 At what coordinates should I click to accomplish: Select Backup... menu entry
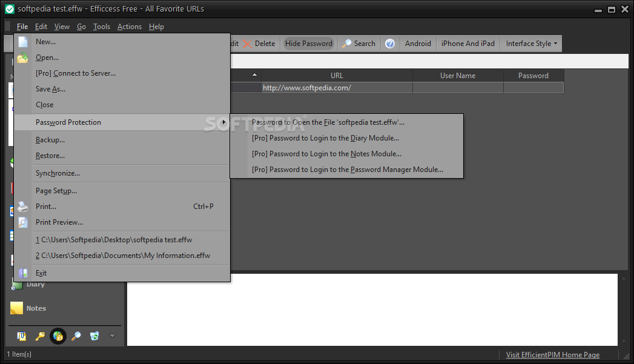click(122, 140)
